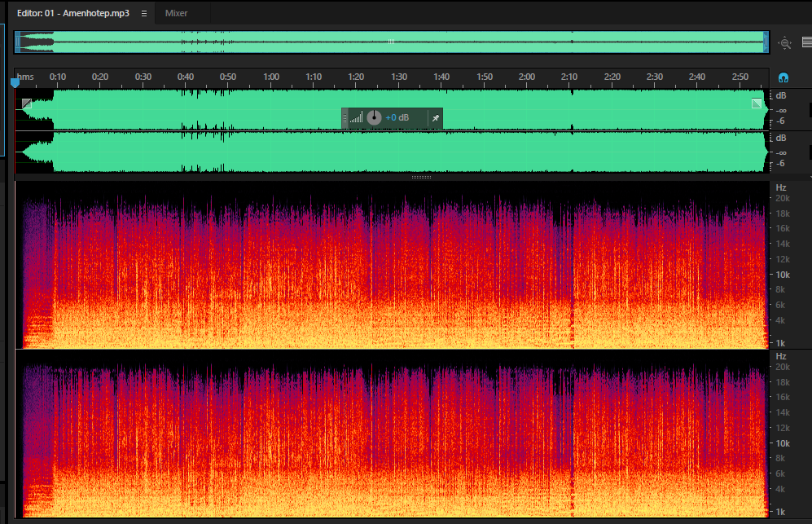Click the lower channel dB scale label
This screenshot has height=524, width=812.
(781, 138)
